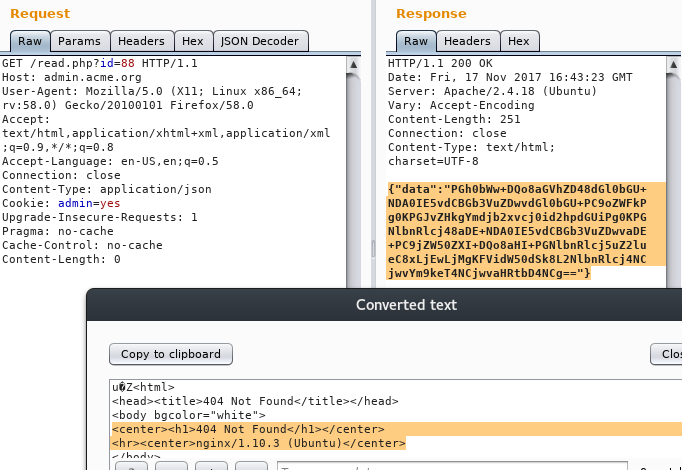The width and height of the screenshot is (682, 470).
Task: Click the highlighted h1 404 Not Found line
Action: (248, 429)
